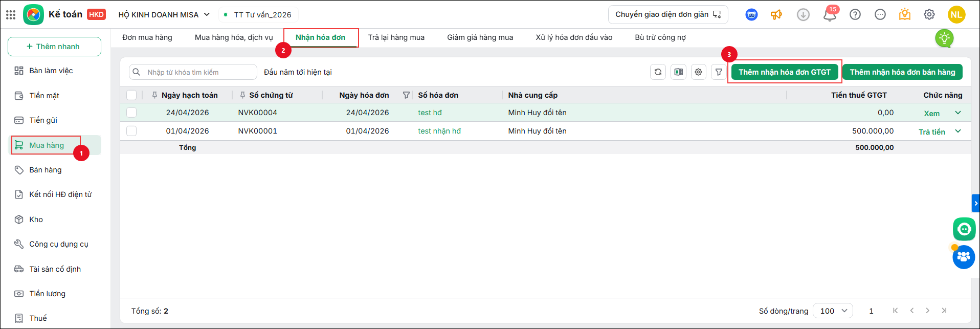Open the ellipsis chat bubble icon in header
980x329 pixels.
click(x=880, y=15)
